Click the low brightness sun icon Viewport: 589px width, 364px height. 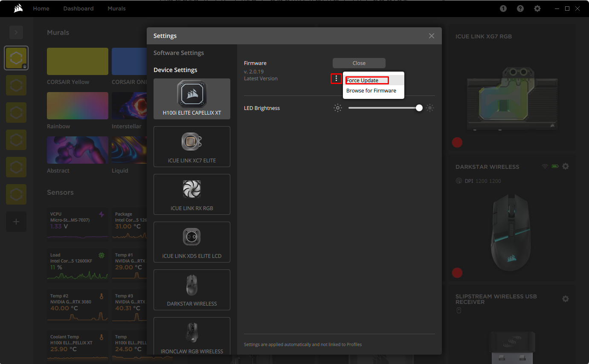click(x=338, y=108)
